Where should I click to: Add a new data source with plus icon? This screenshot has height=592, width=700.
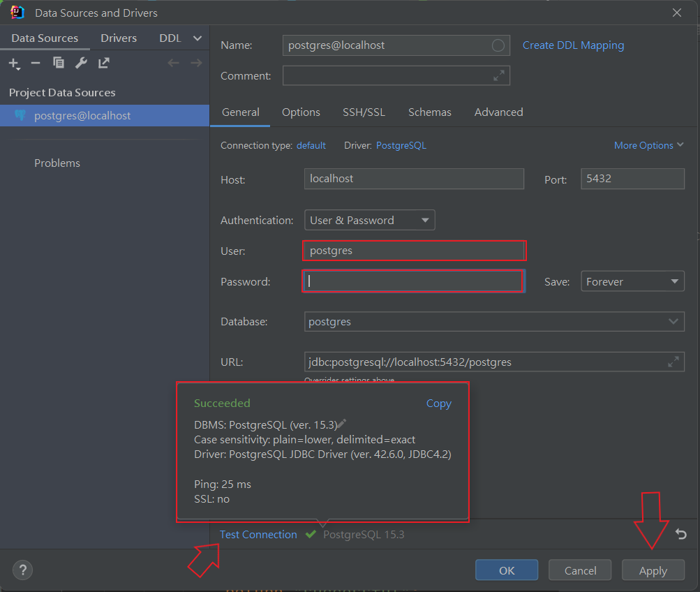coord(14,64)
